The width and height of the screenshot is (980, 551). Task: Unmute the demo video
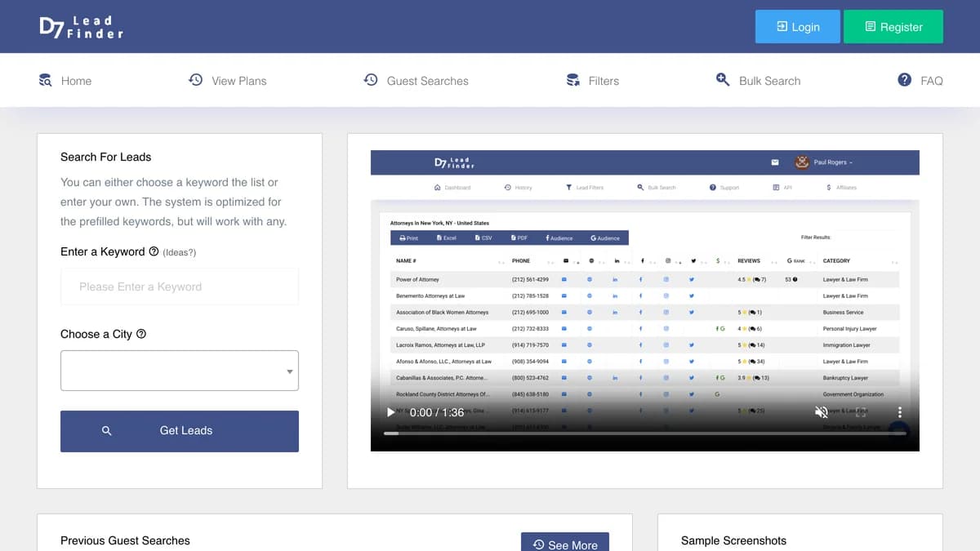pos(822,413)
